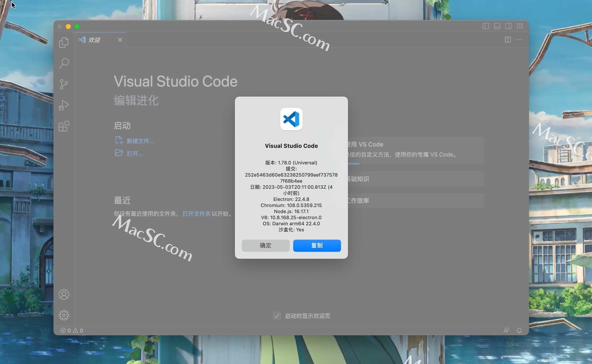592x364 pixels.
Task: Open the Source Control view
Action: click(x=64, y=84)
